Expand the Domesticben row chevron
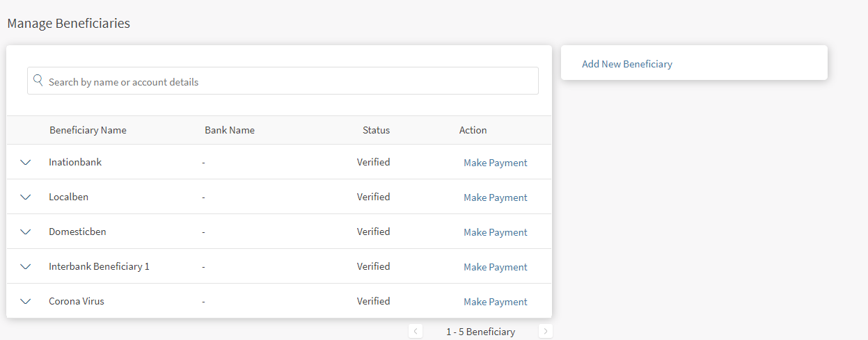The image size is (868, 340). tap(26, 232)
